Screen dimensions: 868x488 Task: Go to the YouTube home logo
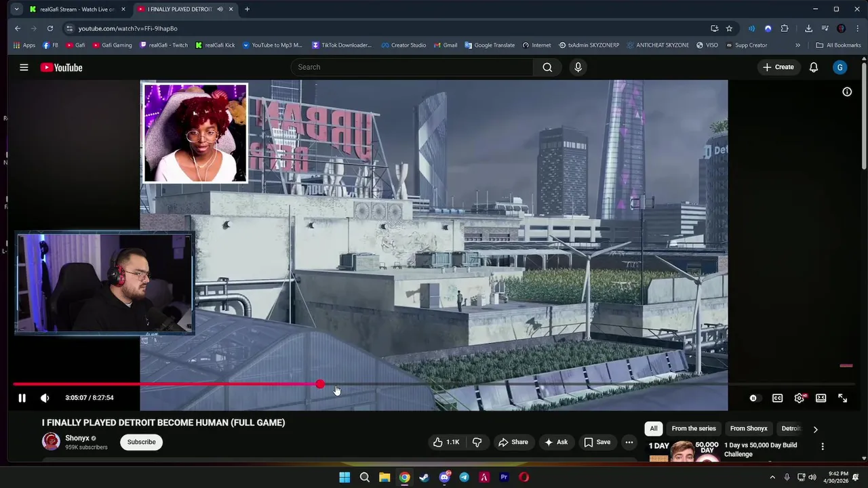click(x=61, y=67)
